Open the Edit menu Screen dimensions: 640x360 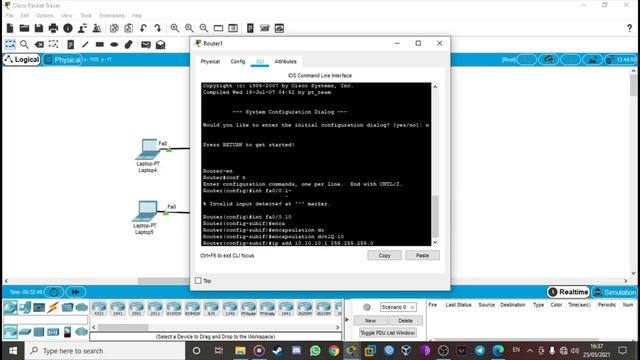pyautogui.click(x=24, y=16)
